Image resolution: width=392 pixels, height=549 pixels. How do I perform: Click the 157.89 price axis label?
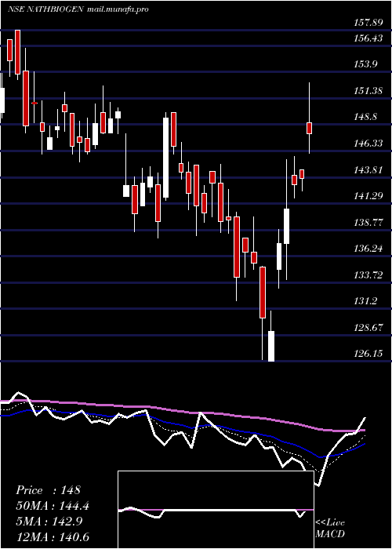click(x=367, y=23)
